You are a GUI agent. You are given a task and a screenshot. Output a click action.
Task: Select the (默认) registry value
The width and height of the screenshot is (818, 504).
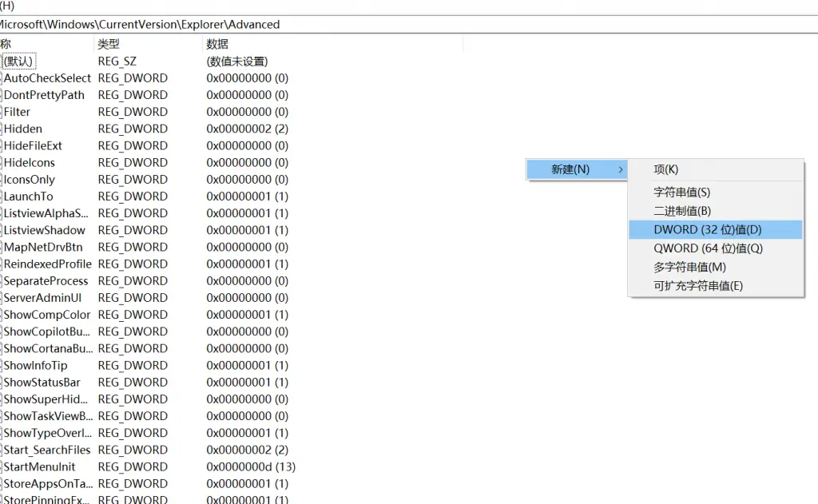point(19,61)
